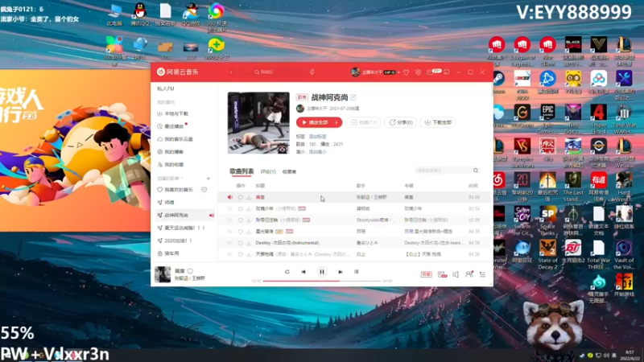This screenshot has width=644, height=362.
Task: Download 玫瑰少年 using its row download icon
Action: [249, 209]
